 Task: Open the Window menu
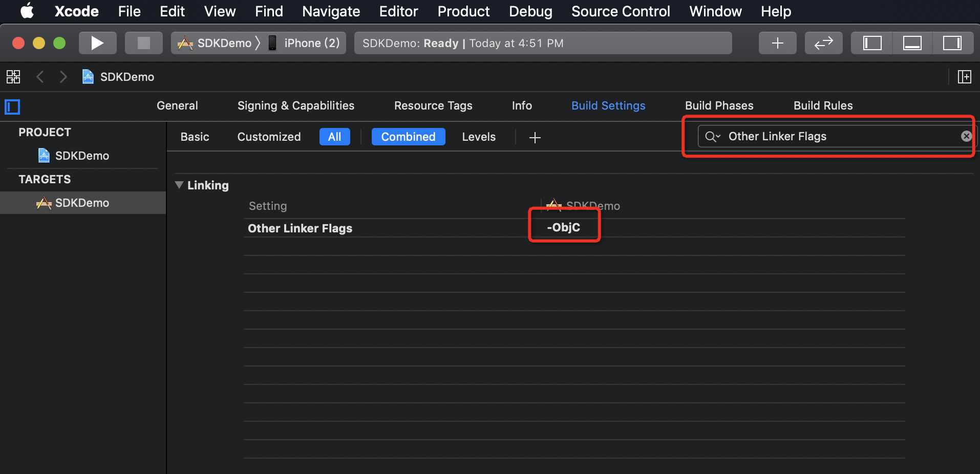(715, 11)
